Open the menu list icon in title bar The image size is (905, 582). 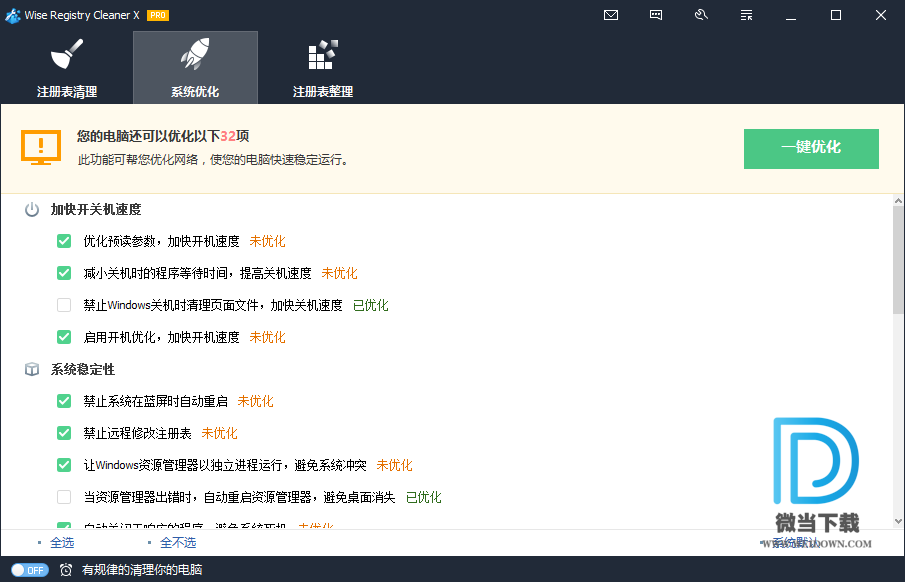(746, 15)
